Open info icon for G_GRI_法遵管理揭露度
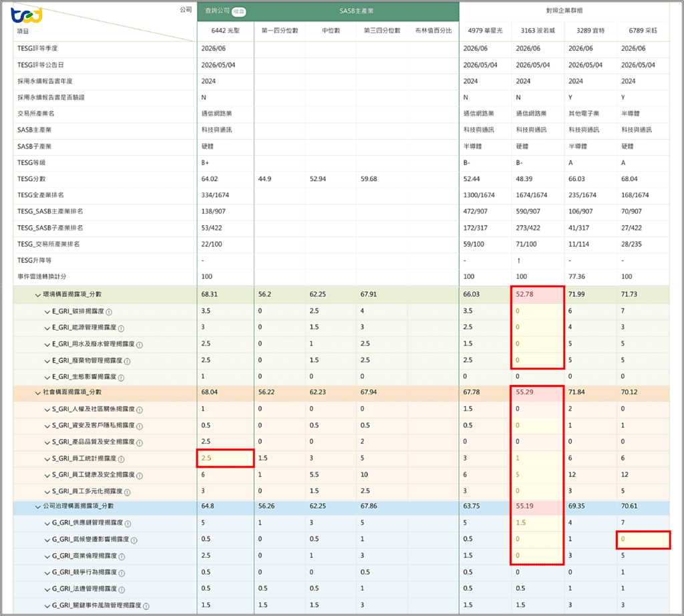Screen dimensions: 684x616 click(x=122, y=589)
